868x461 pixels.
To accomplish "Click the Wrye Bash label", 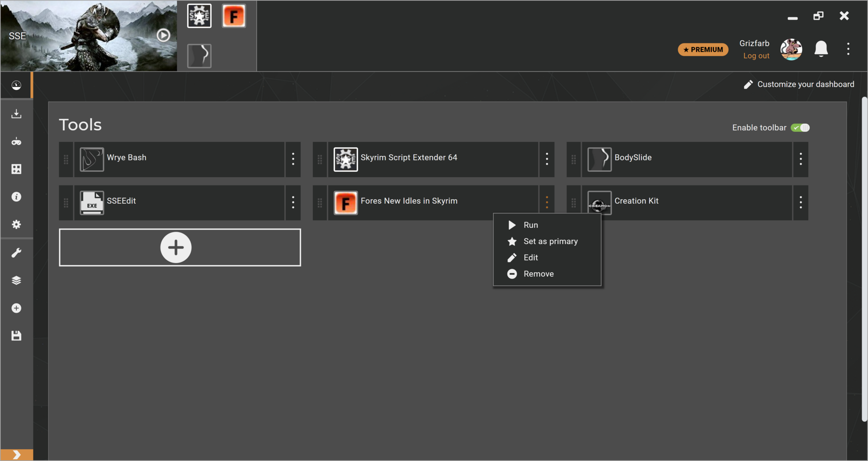I will 127,158.
